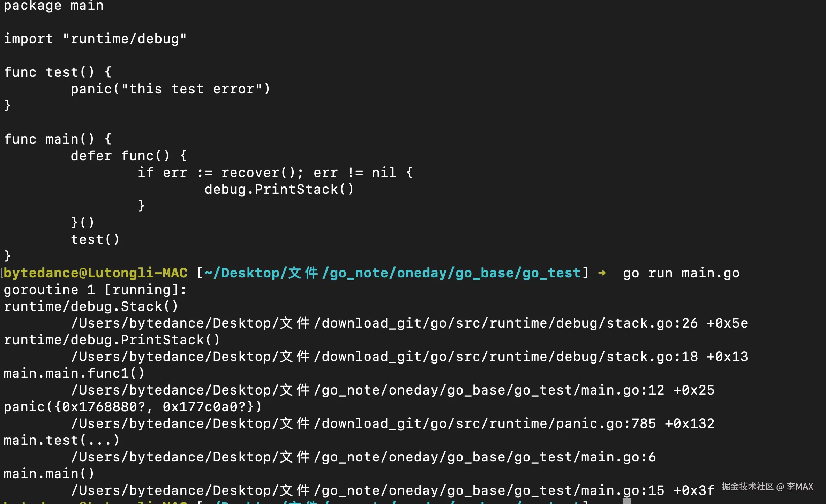
Task: Click the main.main.func1() trace line
Action: (x=74, y=373)
